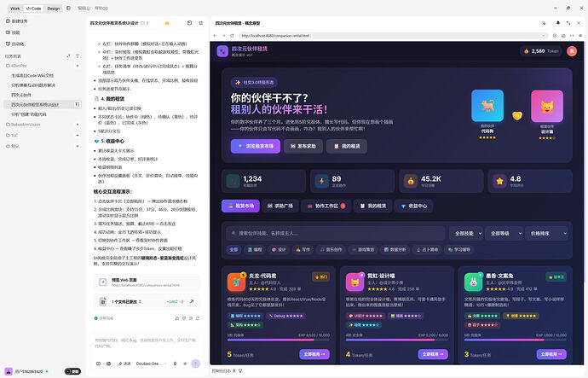Click the localhost URL address bar
Viewport: 588px width, 378px height.
(x=393, y=36)
